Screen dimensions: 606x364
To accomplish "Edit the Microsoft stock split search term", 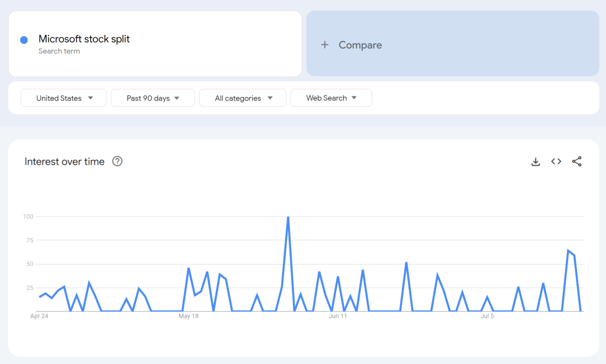I will (84, 39).
